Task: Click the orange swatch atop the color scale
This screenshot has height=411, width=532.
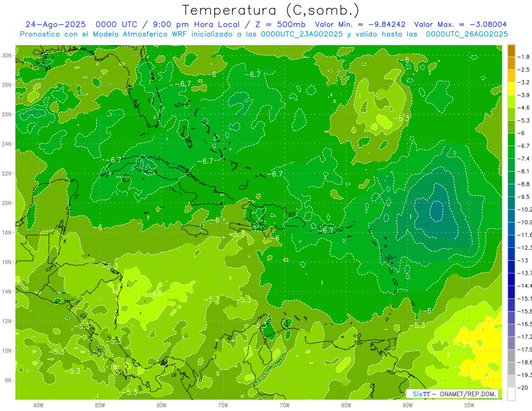Action: pos(511,51)
